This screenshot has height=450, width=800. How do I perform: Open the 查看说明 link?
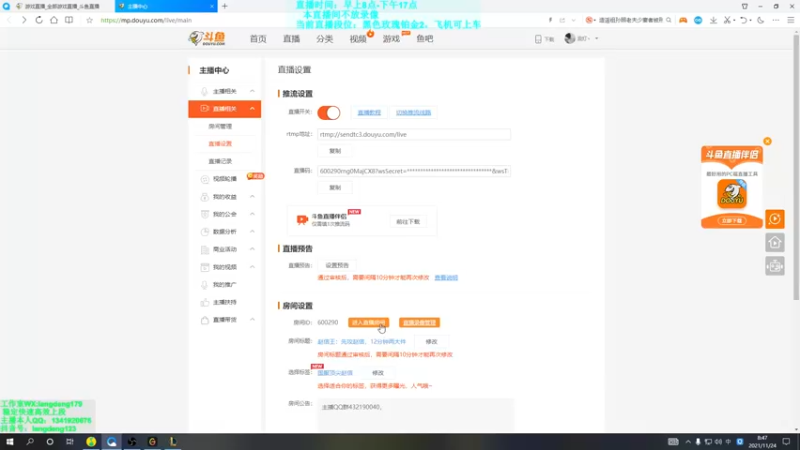point(446,278)
